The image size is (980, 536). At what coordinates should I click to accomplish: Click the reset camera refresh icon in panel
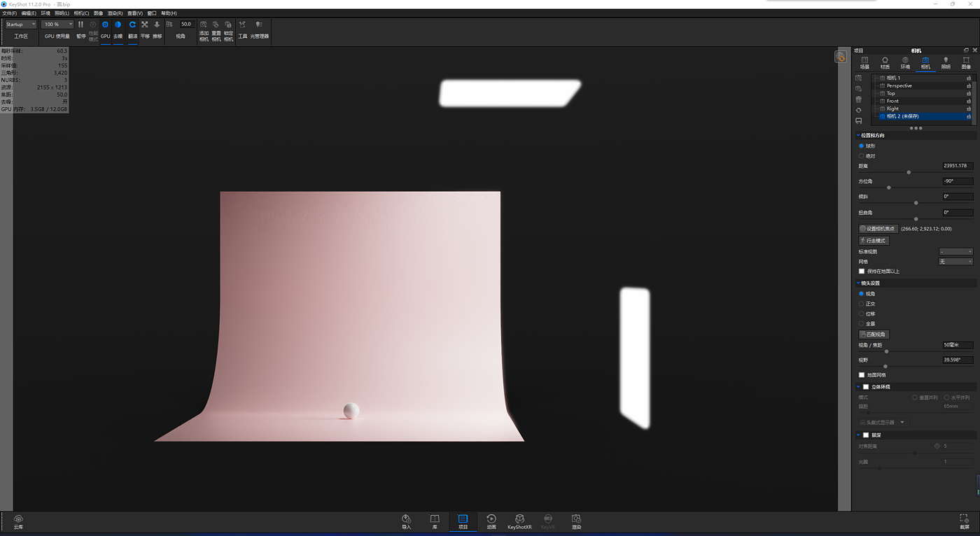tap(859, 110)
